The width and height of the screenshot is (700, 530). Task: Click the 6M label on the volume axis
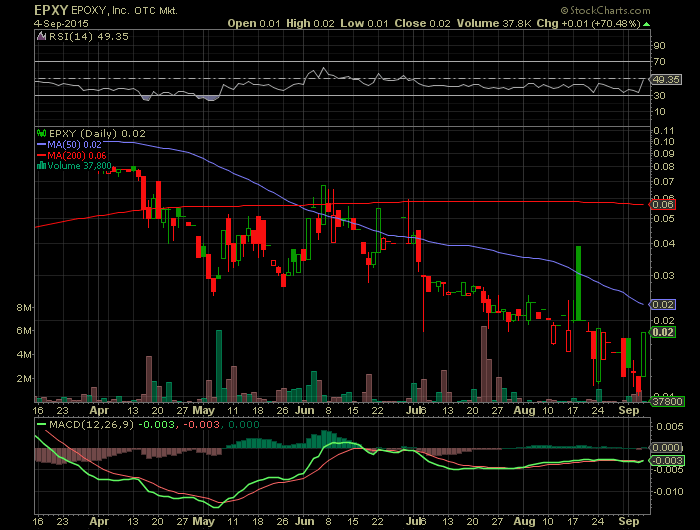(x=25, y=331)
